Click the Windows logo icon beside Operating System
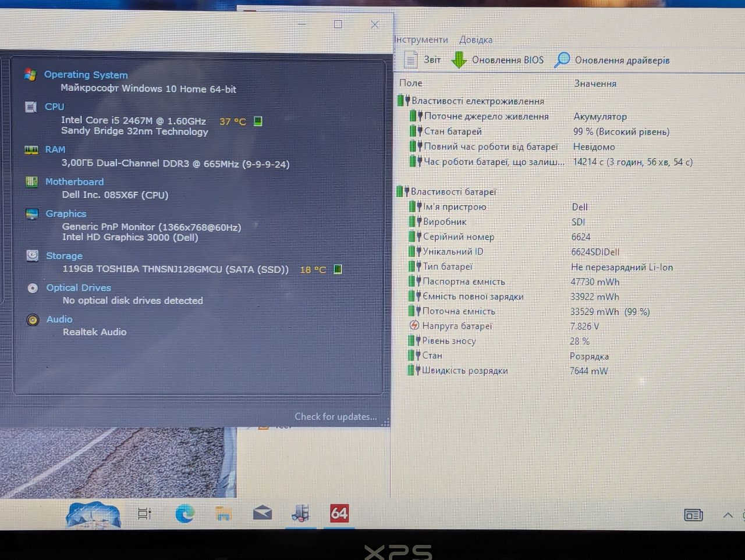 30,74
